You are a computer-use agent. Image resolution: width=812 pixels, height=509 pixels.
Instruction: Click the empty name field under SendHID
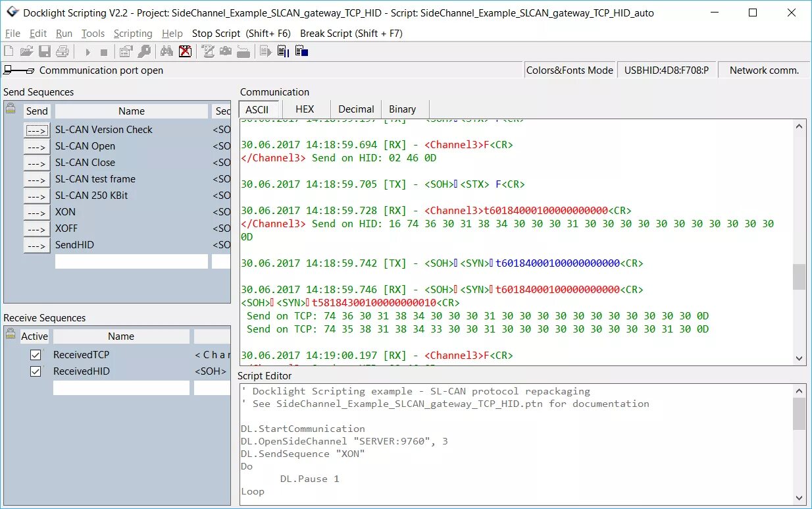click(x=132, y=261)
